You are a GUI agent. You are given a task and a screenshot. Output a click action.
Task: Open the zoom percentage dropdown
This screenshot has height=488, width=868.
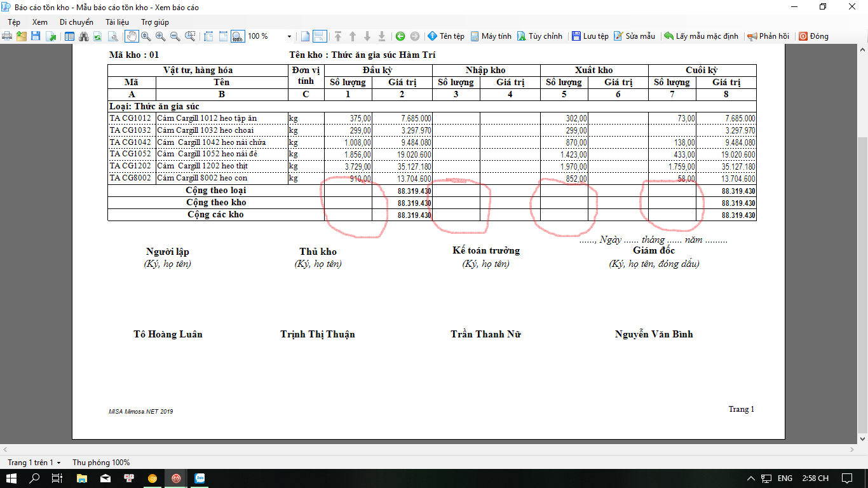pyautogui.click(x=290, y=36)
